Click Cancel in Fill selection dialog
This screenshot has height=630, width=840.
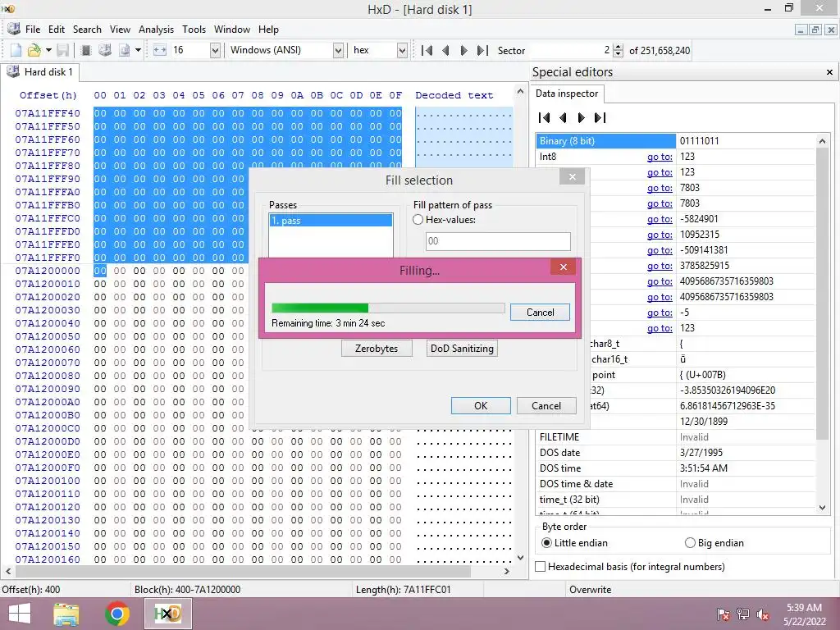(x=546, y=405)
